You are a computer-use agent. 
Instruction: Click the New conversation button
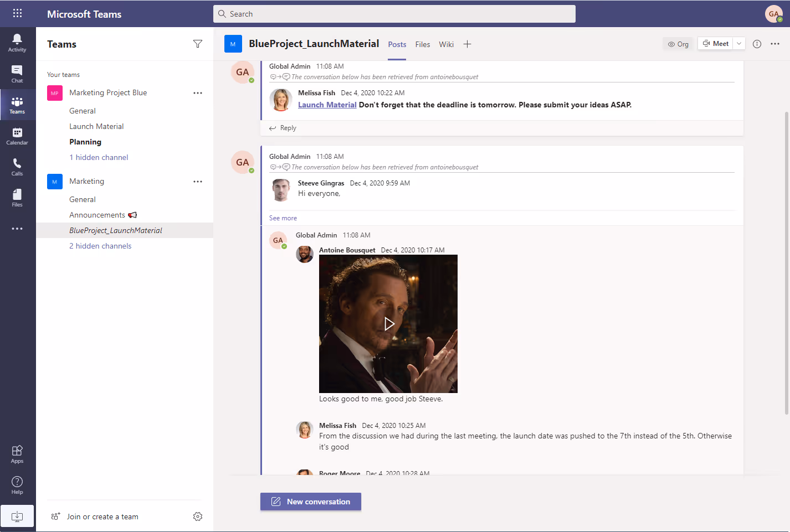coord(311,502)
